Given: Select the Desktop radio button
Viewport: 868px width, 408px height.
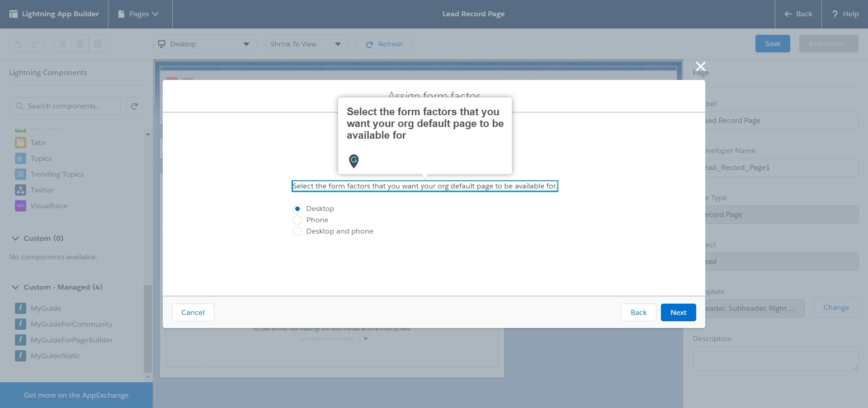Looking at the screenshot, I should tap(297, 209).
